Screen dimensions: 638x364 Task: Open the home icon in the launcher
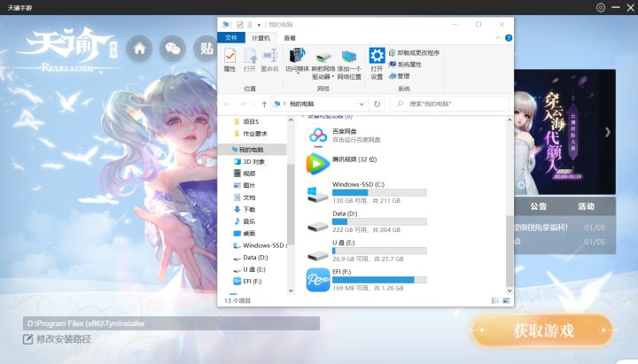(140, 49)
